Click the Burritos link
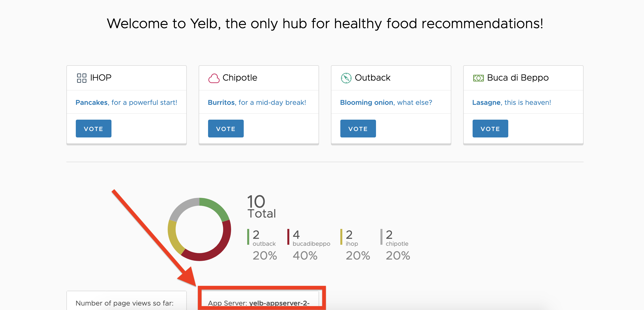The width and height of the screenshot is (644, 310). click(x=221, y=102)
